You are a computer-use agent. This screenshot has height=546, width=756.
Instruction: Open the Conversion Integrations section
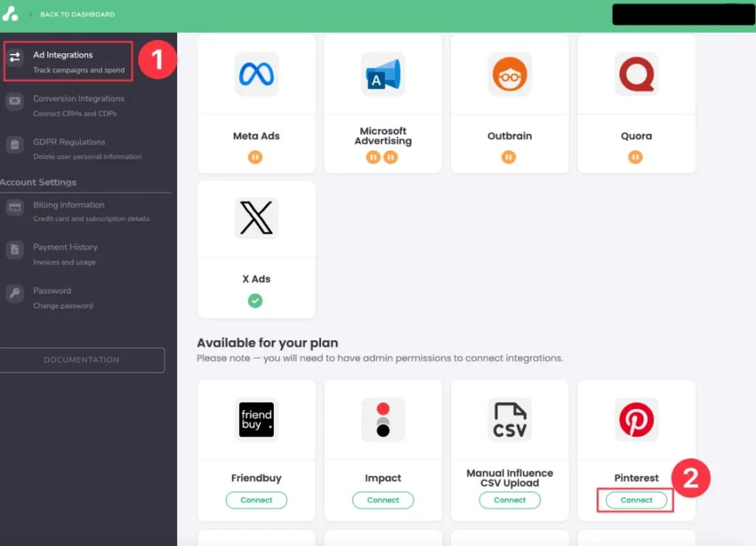click(x=77, y=98)
